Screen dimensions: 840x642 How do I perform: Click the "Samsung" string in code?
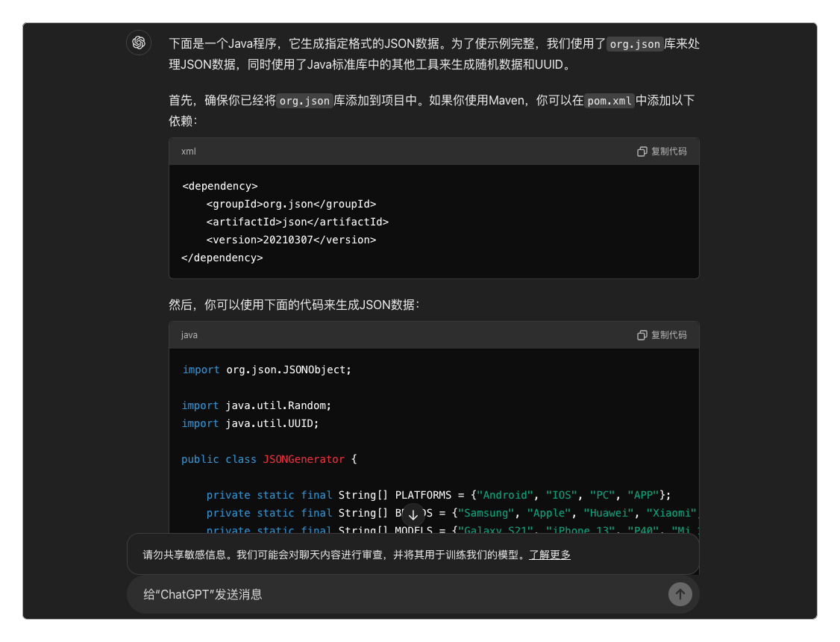pos(486,514)
